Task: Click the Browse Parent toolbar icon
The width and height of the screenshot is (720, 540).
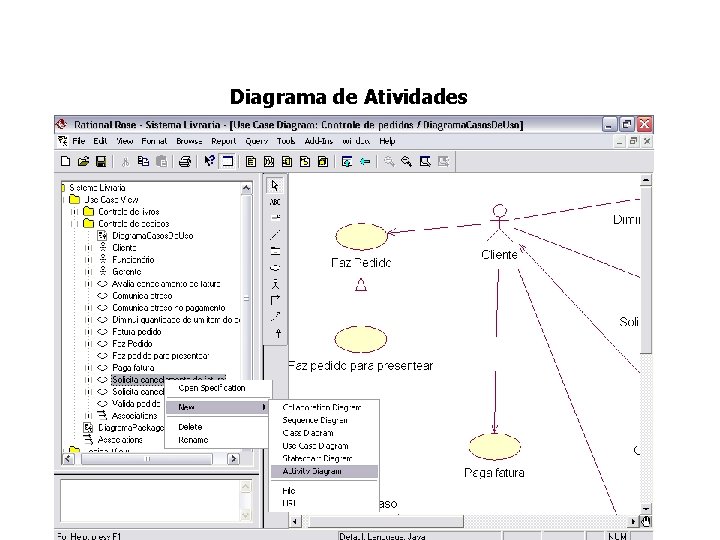Action: click(x=347, y=162)
